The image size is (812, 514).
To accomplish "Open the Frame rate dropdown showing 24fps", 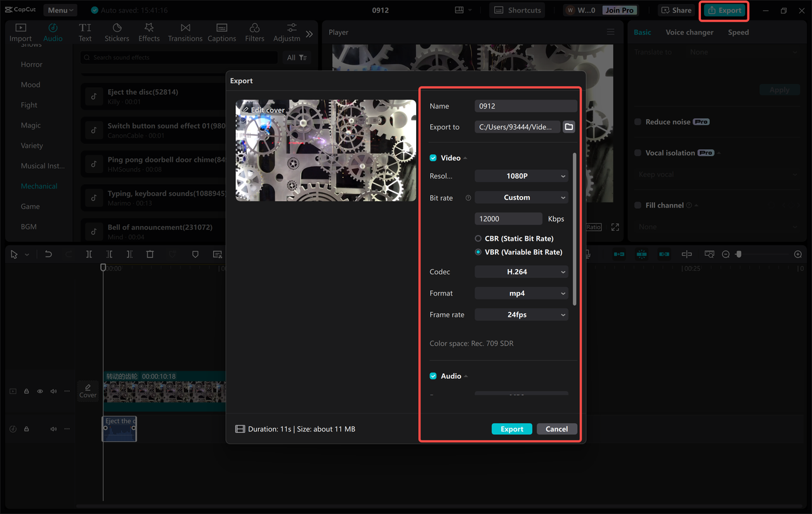I will coord(521,314).
